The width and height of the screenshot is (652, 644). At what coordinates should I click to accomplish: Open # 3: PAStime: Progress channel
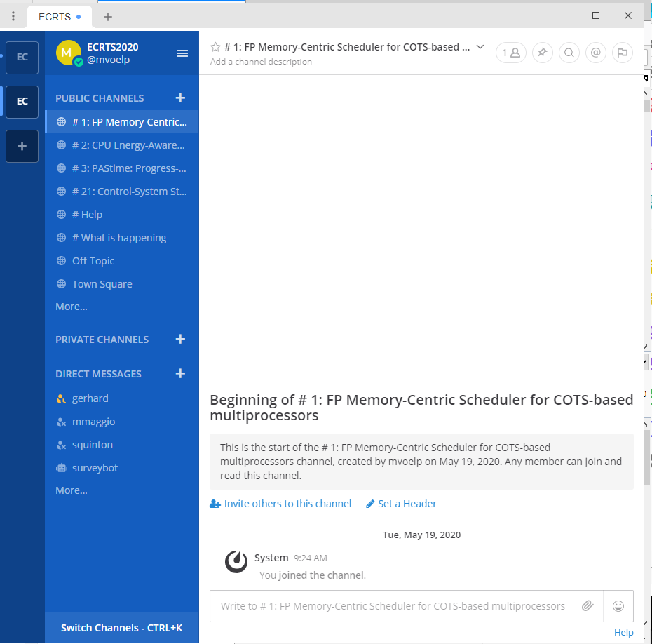(122, 168)
